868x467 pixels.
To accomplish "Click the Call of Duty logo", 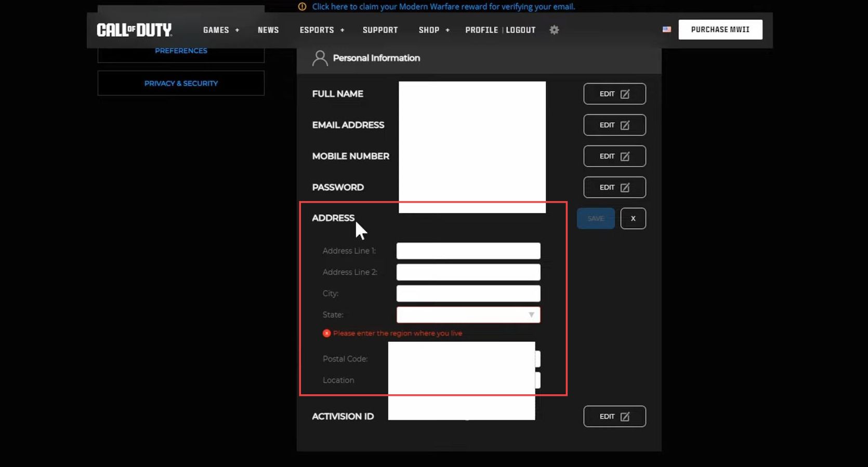I will 134,30.
